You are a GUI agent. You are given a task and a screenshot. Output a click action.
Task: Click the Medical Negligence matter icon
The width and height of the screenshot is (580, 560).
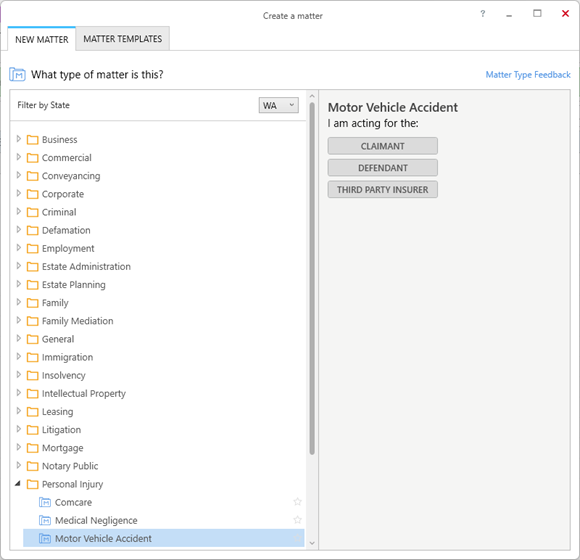(45, 520)
